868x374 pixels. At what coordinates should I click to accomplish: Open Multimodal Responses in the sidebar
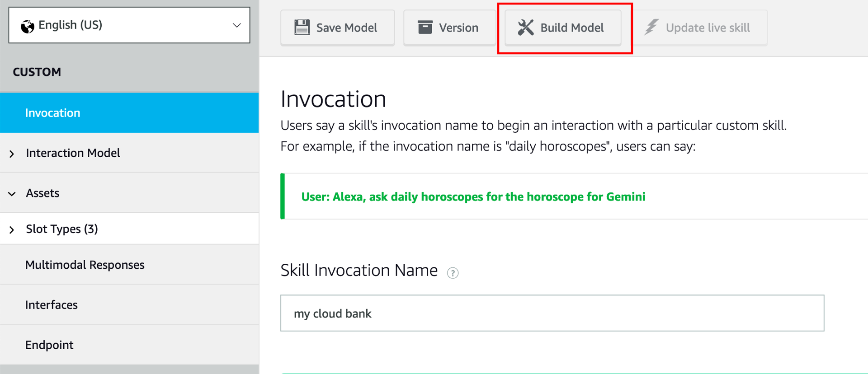[x=129, y=265]
